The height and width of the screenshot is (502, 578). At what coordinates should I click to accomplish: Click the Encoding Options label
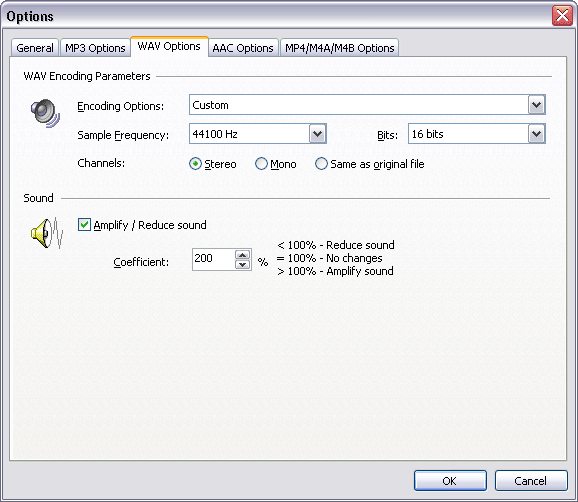point(121,106)
